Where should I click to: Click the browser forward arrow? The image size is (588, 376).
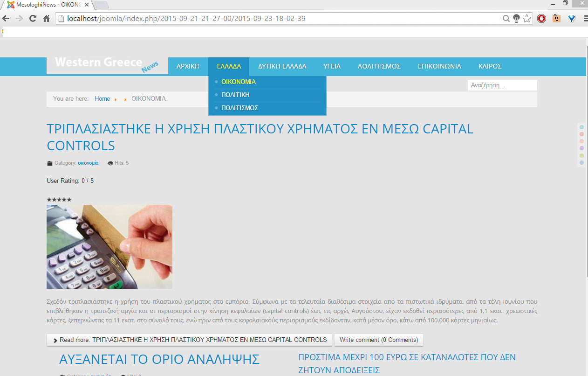[19, 19]
